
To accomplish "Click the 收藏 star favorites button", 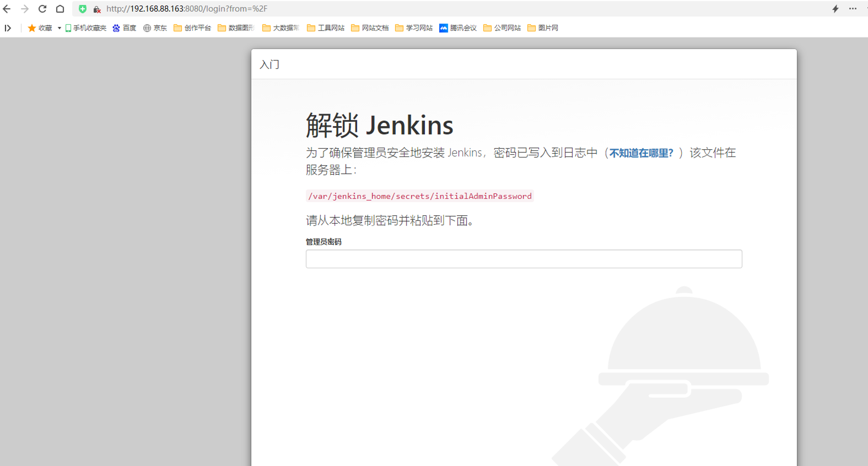I will pos(40,28).
